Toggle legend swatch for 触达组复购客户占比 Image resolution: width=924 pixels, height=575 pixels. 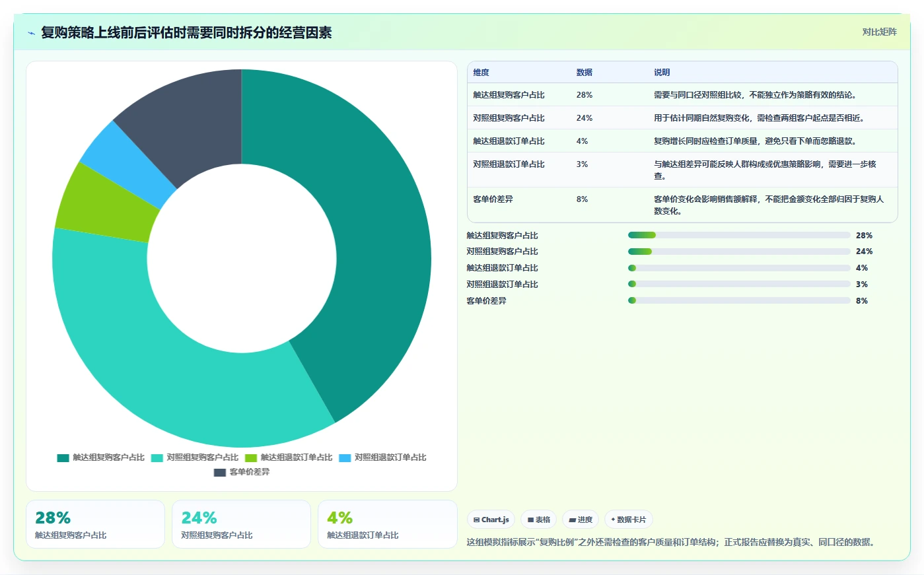pyautogui.click(x=63, y=457)
